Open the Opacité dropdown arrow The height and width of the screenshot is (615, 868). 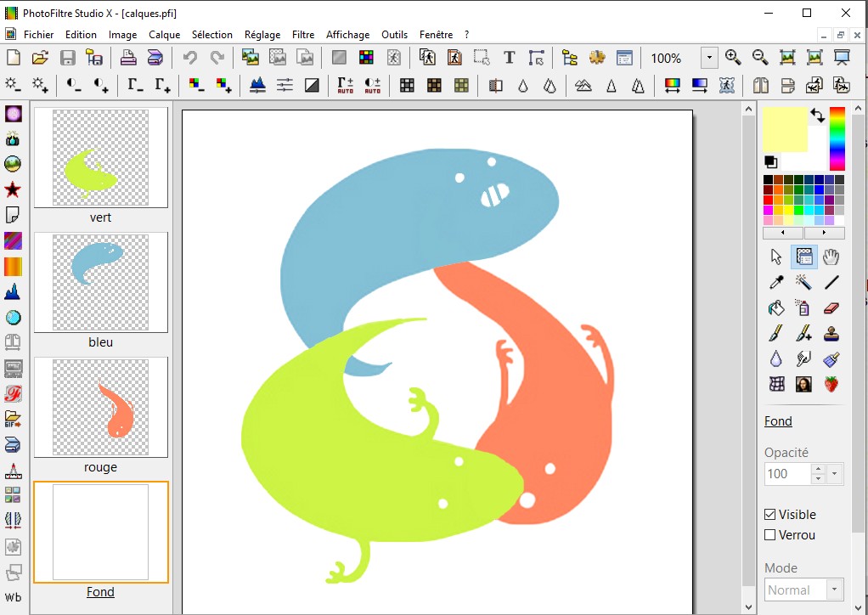click(x=834, y=474)
